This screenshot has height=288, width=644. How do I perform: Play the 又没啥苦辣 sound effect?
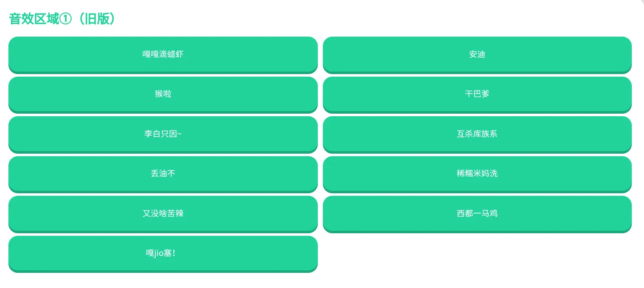coord(163,213)
